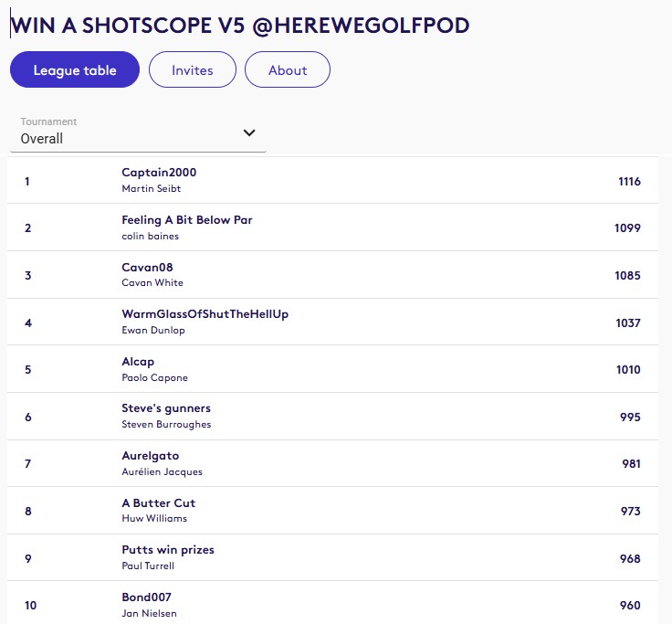The image size is (672, 624).
Task: Open A Butter Cut team
Action: point(158,503)
